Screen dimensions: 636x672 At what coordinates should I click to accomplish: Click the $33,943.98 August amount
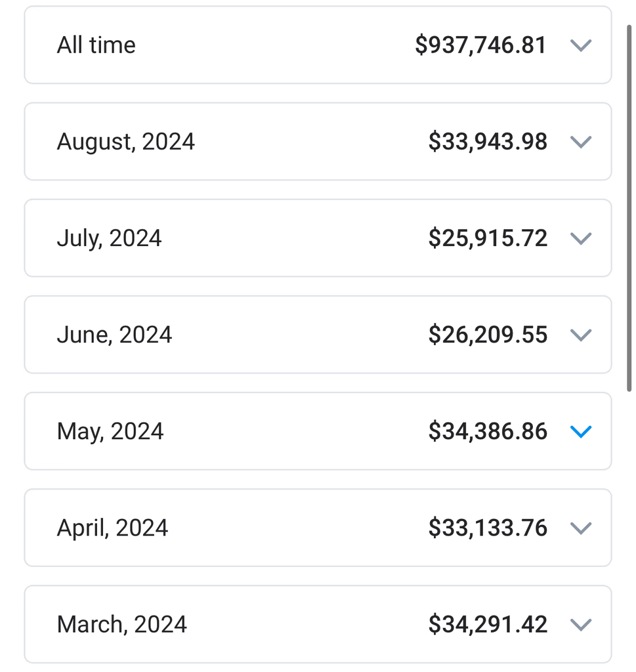tap(488, 142)
